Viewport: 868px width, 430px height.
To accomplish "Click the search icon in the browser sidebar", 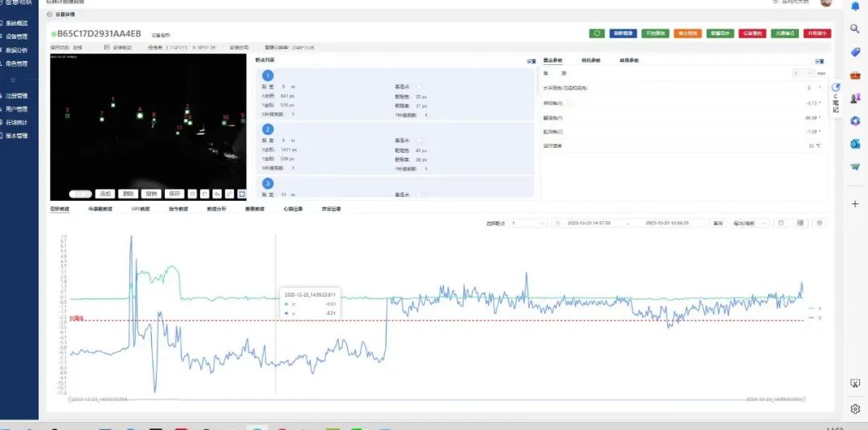I will point(854,29).
